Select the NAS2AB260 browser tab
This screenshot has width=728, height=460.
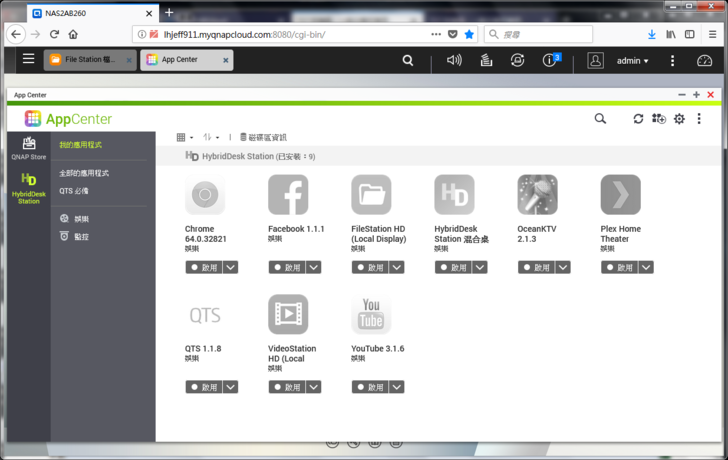(93, 13)
